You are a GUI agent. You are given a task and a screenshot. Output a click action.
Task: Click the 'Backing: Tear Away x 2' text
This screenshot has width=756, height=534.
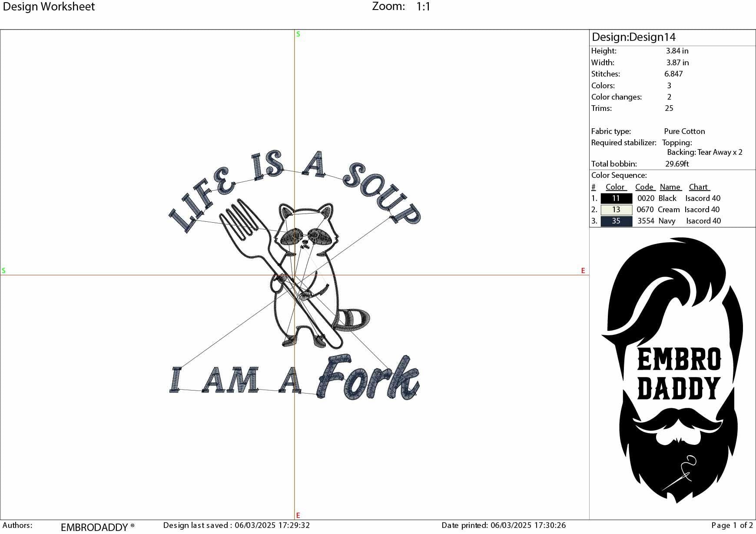705,152
